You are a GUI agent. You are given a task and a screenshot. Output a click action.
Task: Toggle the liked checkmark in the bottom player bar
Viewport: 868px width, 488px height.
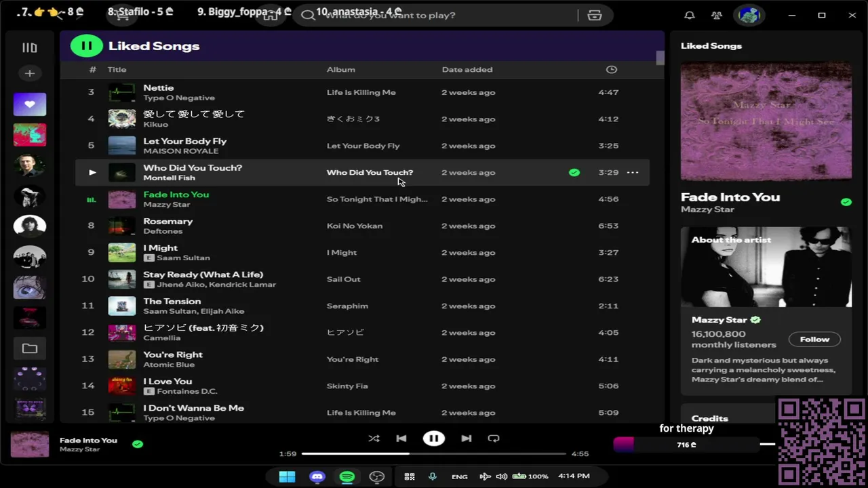point(138,444)
